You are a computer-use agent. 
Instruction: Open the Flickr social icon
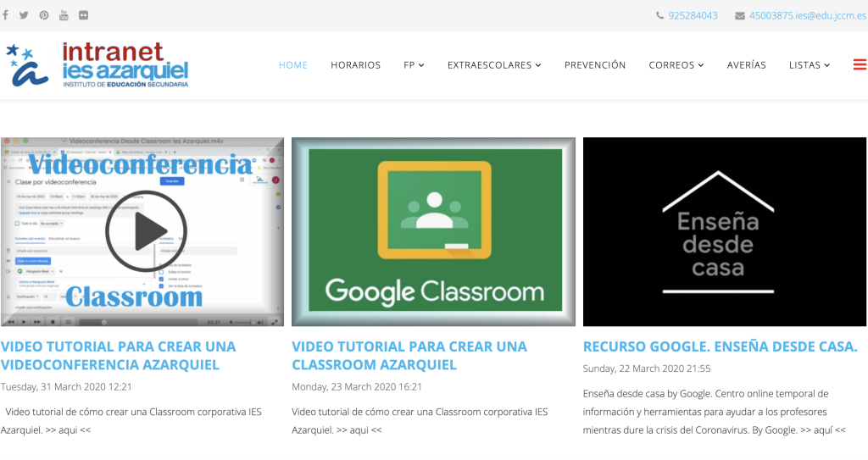click(84, 15)
